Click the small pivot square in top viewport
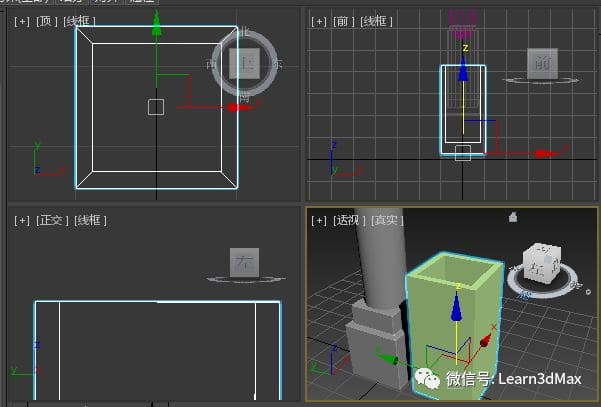Screen dimensions: 601x407 pos(156,107)
